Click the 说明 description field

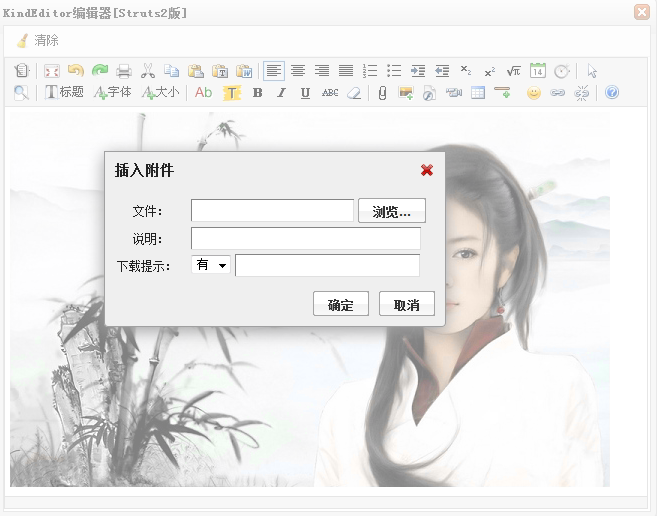[x=305, y=239]
